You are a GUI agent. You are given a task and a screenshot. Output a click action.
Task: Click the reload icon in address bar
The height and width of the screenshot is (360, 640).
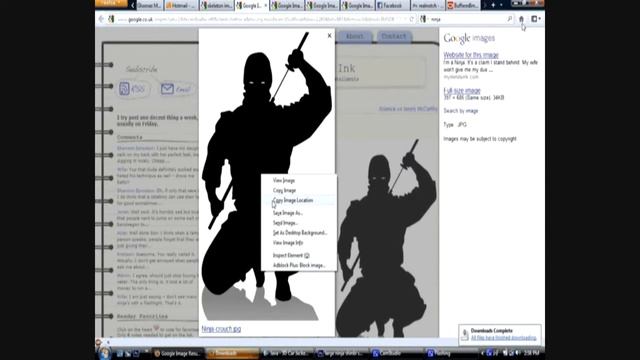pos(411,19)
